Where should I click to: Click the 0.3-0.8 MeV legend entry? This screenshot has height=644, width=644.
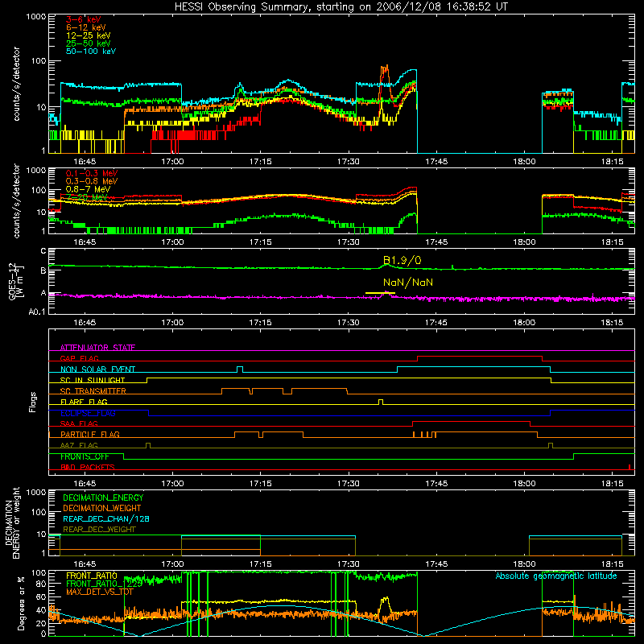coord(92,181)
